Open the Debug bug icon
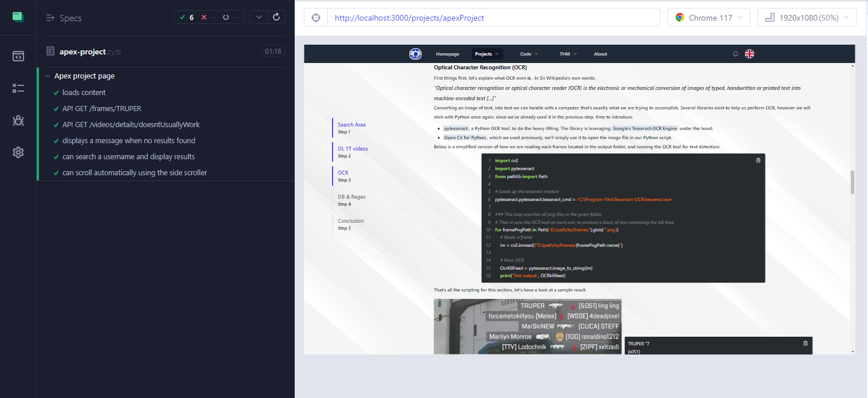This screenshot has width=868, height=398. (x=18, y=120)
